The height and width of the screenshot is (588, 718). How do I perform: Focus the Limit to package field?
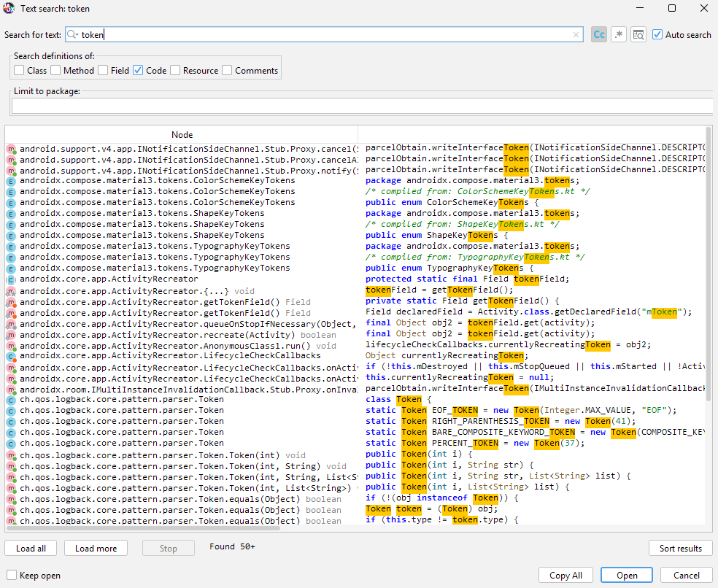point(361,106)
